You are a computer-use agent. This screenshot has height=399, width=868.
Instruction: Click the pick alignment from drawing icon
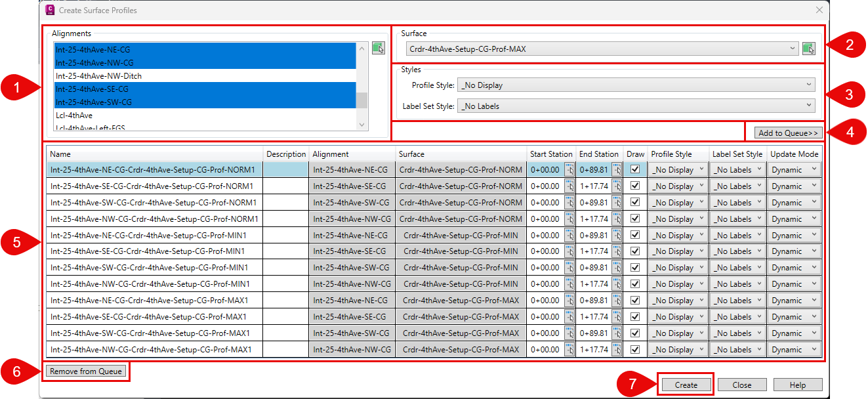pyautogui.click(x=378, y=48)
